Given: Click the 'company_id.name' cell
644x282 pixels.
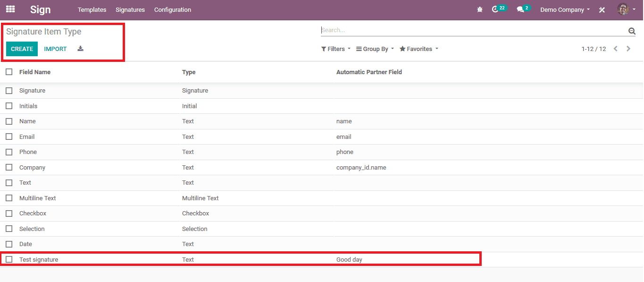Looking at the screenshot, I should (361, 168).
